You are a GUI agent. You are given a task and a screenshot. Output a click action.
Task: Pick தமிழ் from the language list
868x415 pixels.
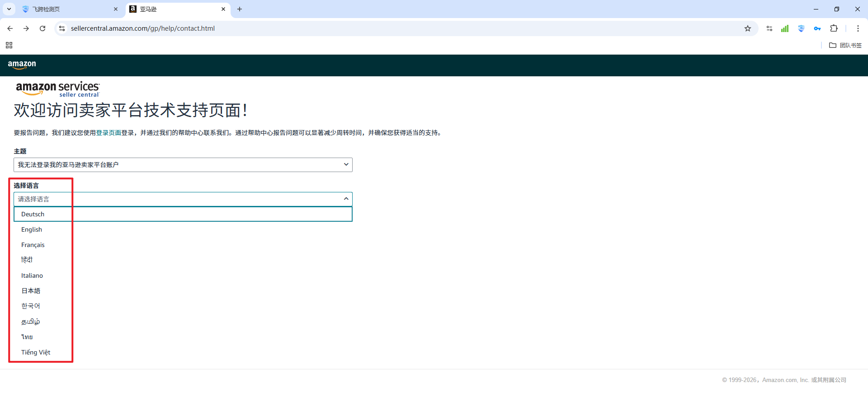coord(183,322)
